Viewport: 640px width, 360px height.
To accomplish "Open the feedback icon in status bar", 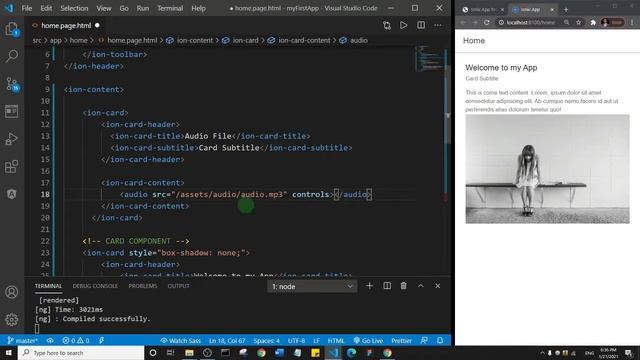I will (424, 340).
